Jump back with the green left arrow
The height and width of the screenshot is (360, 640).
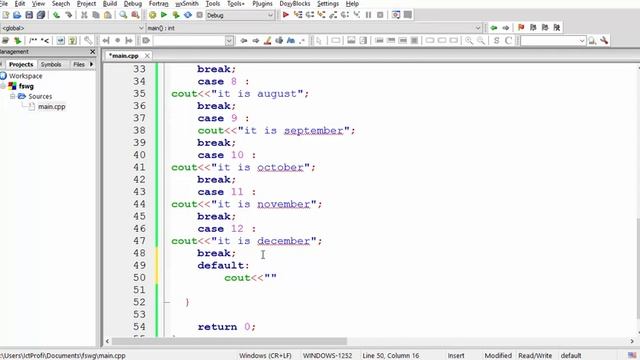coord(494,28)
